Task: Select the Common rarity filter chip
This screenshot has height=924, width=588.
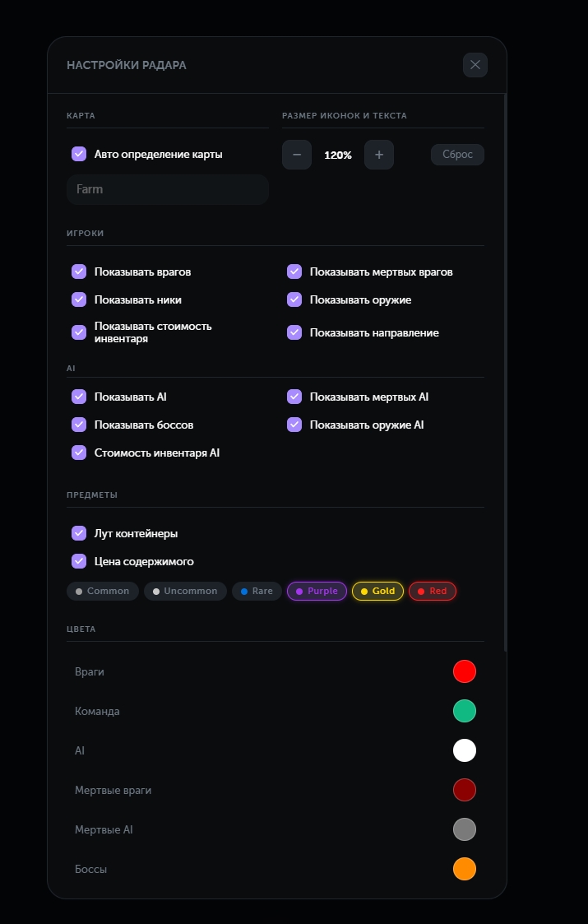Action: (103, 591)
